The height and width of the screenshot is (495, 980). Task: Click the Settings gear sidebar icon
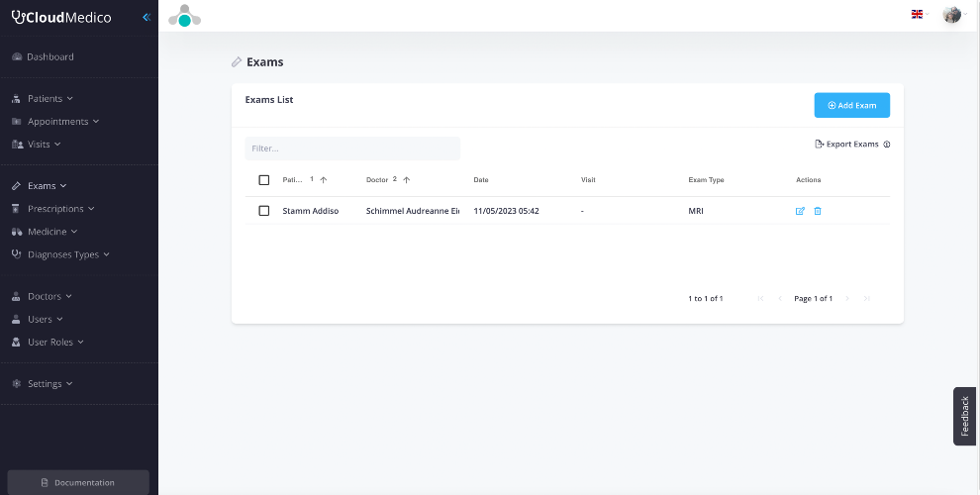(16, 384)
